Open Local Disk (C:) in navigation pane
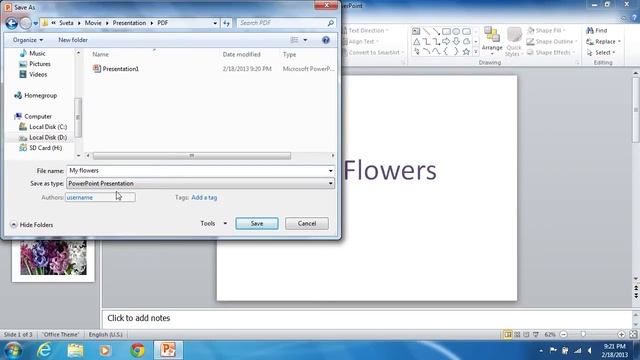This screenshot has width=640, height=360. [48, 127]
